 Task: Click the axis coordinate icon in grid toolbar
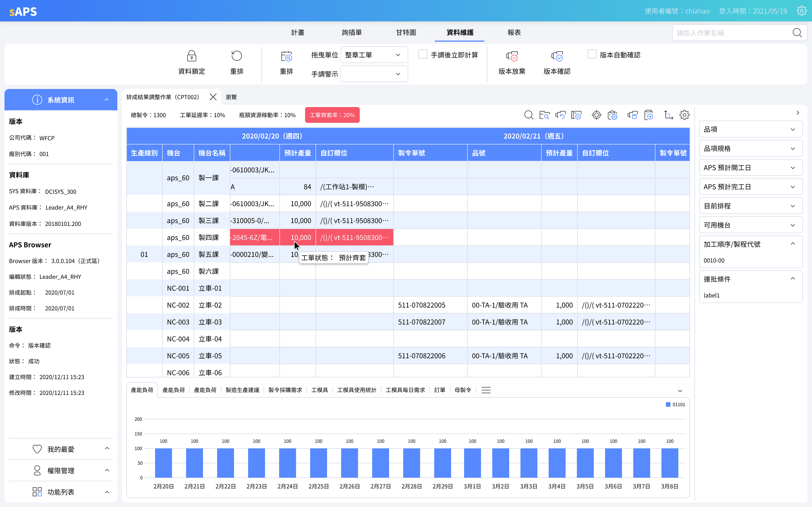668,115
